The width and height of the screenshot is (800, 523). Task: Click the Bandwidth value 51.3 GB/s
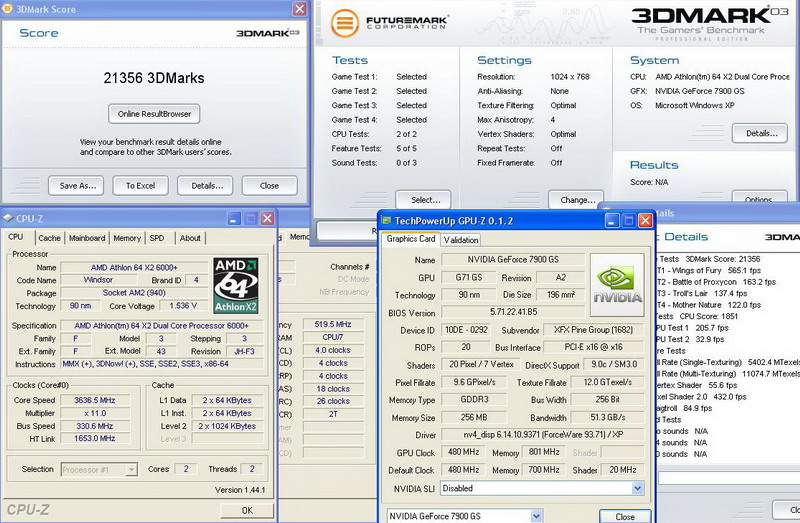click(x=607, y=417)
